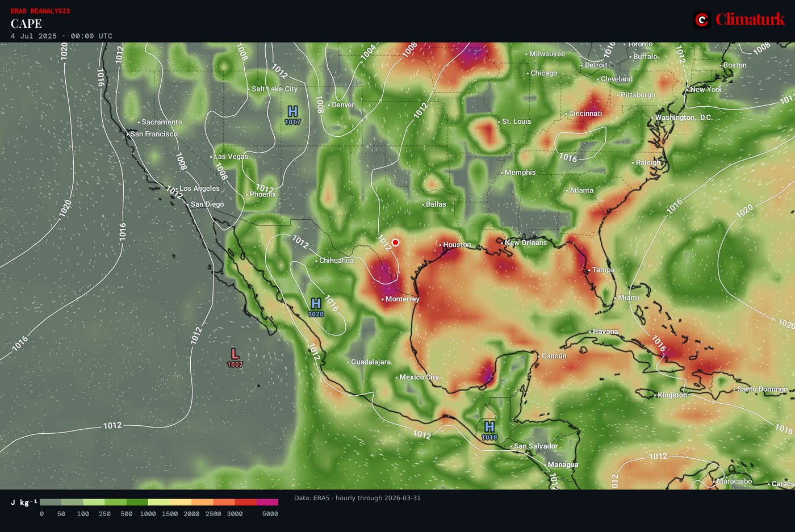Select the H 1017 high-pressure marker
The height and width of the screenshot is (532, 795).
pyautogui.click(x=292, y=115)
